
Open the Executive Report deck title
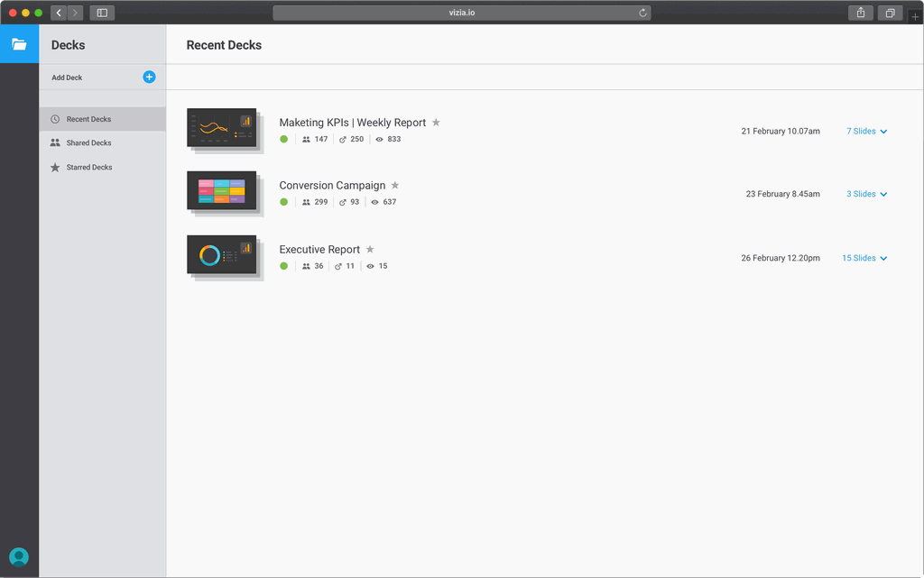tap(319, 250)
